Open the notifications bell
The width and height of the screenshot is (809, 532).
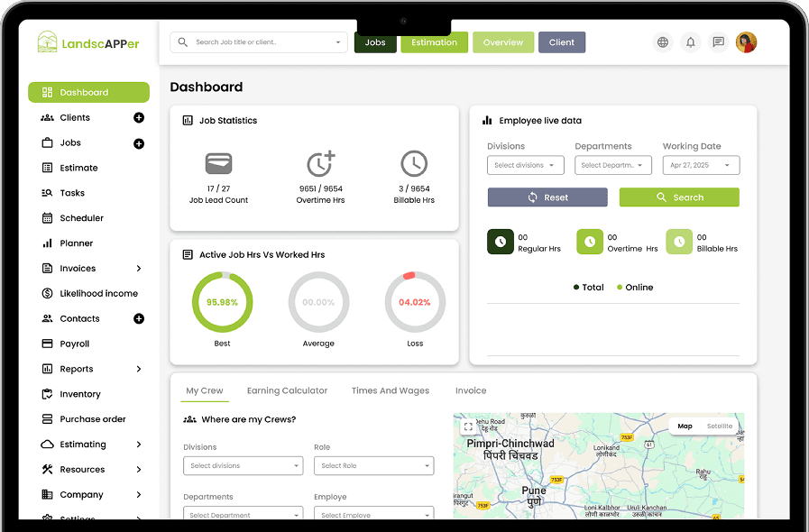click(691, 42)
